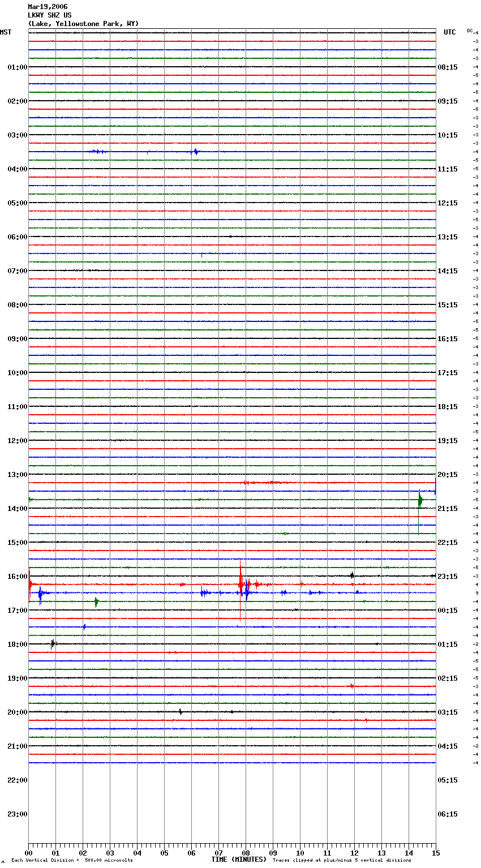
Task: Select the 08:00 MST time label
Action: pyautogui.click(x=17, y=305)
